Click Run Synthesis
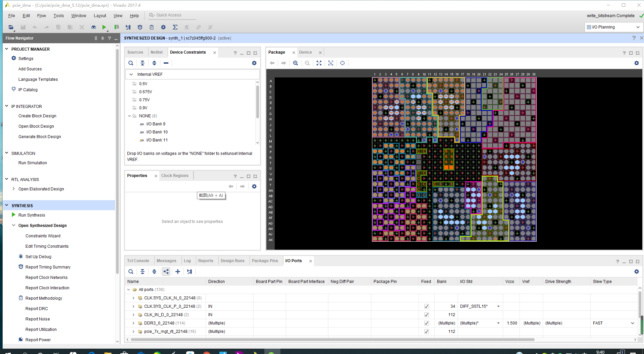Screen dimensions: 644x354 (x=32, y=215)
